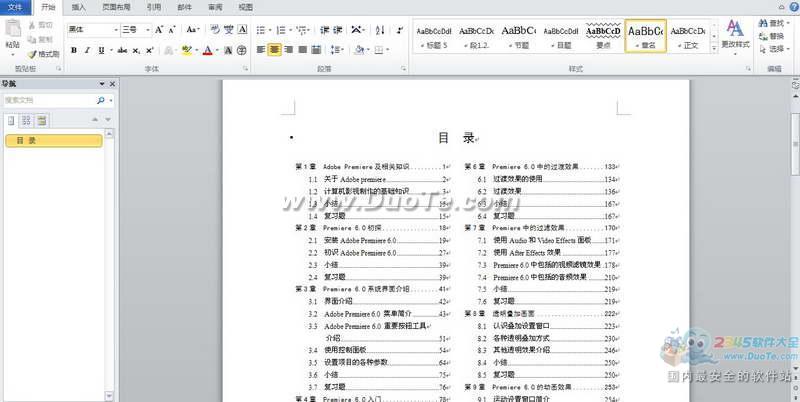Image resolution: width=800 pixels, height=402 pixels.
Task: Apply strikethrough abc formatting
Action: (x=122, y=51)
